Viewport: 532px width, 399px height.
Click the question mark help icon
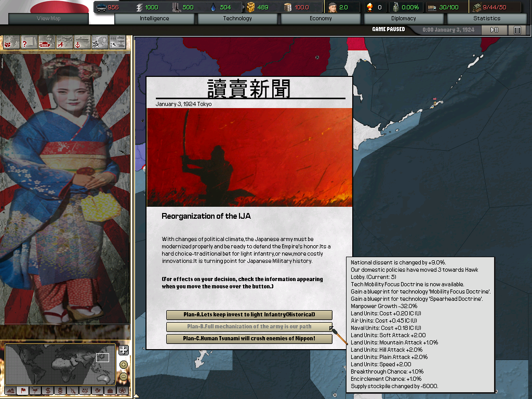[x=29, y=43]
